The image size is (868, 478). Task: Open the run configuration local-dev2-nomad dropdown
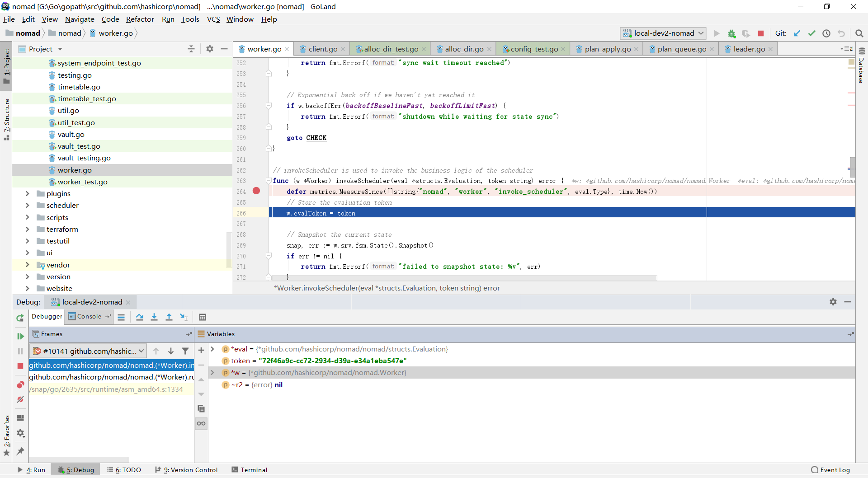pyautogui.click(x=663, y=33)
